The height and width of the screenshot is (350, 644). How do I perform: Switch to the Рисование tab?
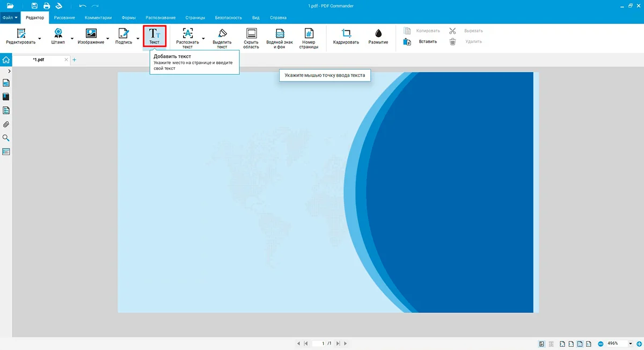[x=64, y=18]
